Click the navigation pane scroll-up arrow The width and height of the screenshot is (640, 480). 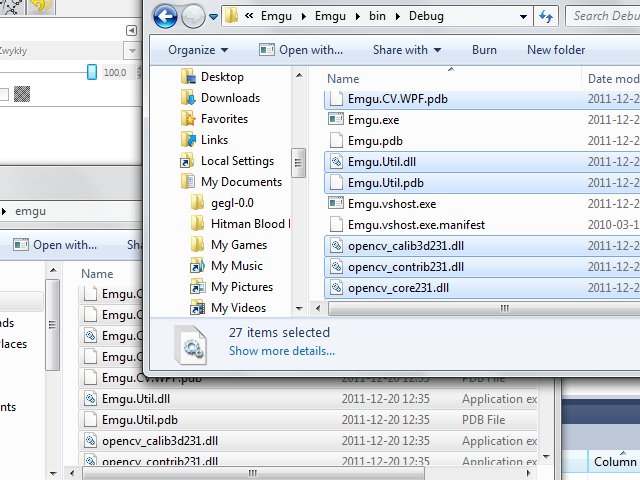click(x=299, y=76)
